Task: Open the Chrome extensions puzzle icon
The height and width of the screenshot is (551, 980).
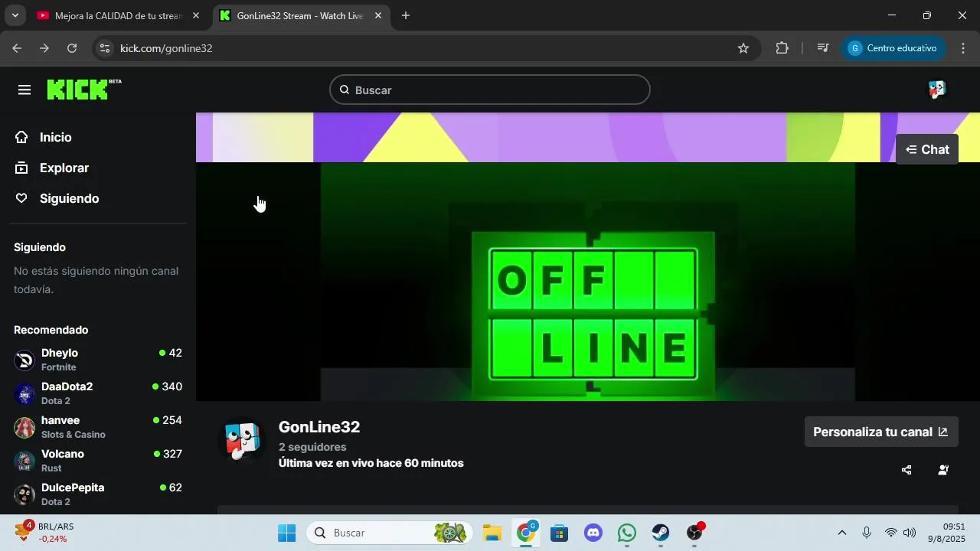Action: [782, 48]
